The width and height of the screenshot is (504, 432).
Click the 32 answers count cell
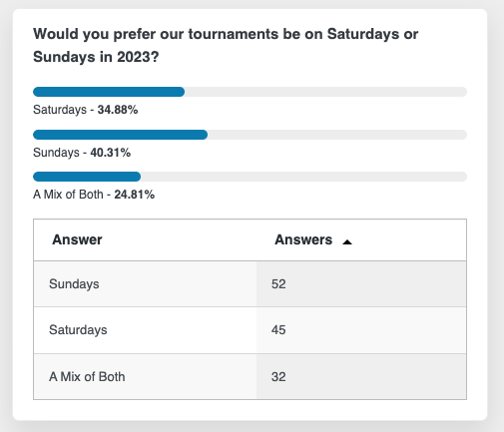point(361,376)
